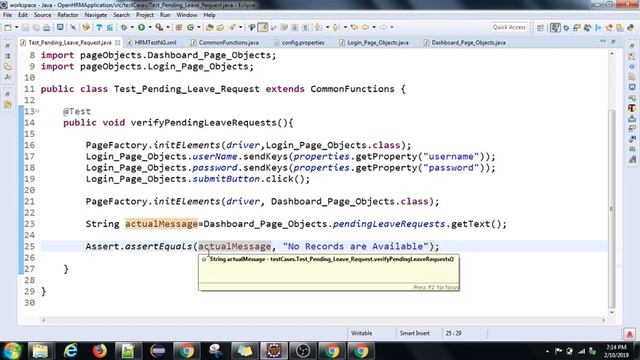Click the taskbar clock showing 7:14 PM

pos(616,351)
